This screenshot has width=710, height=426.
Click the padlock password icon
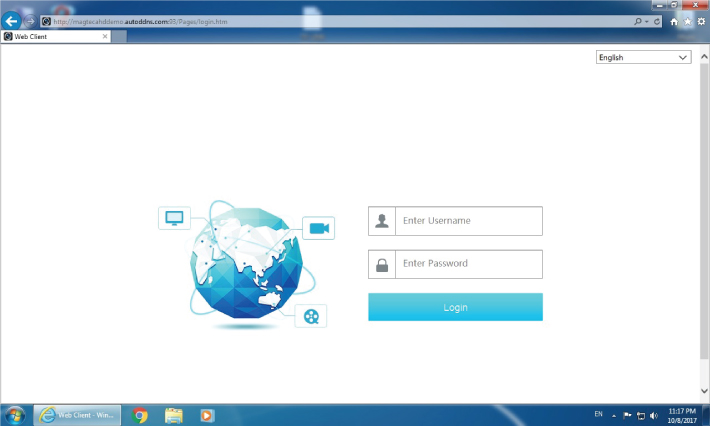click(382, 264)
